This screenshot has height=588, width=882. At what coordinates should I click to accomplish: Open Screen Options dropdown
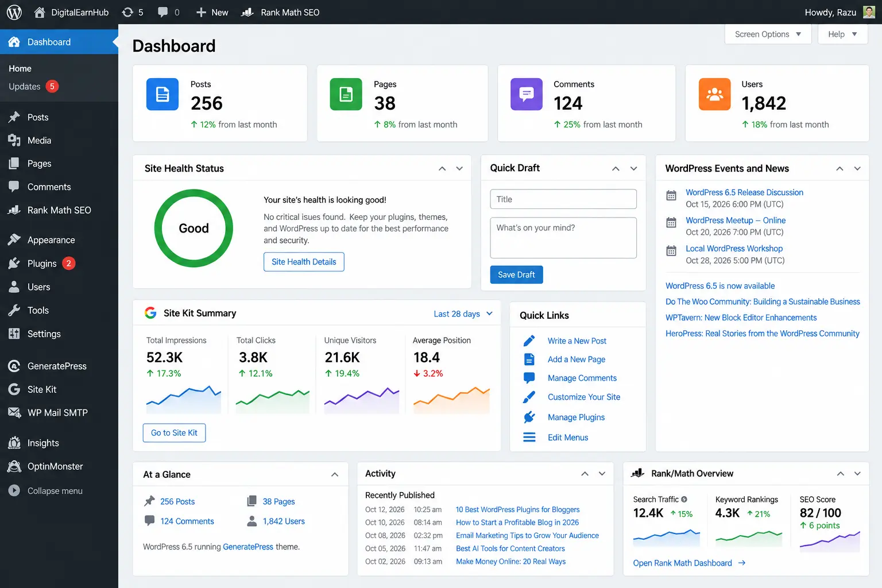(x=768, y=34)
